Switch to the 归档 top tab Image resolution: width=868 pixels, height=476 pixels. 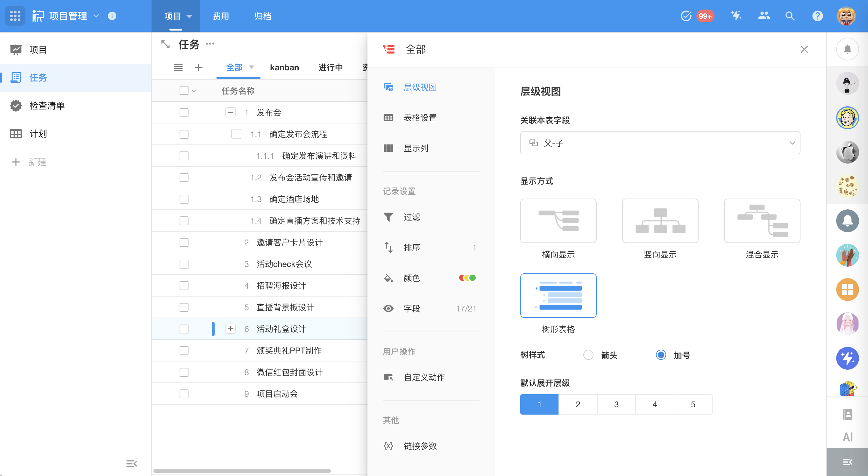click(262, 16)
